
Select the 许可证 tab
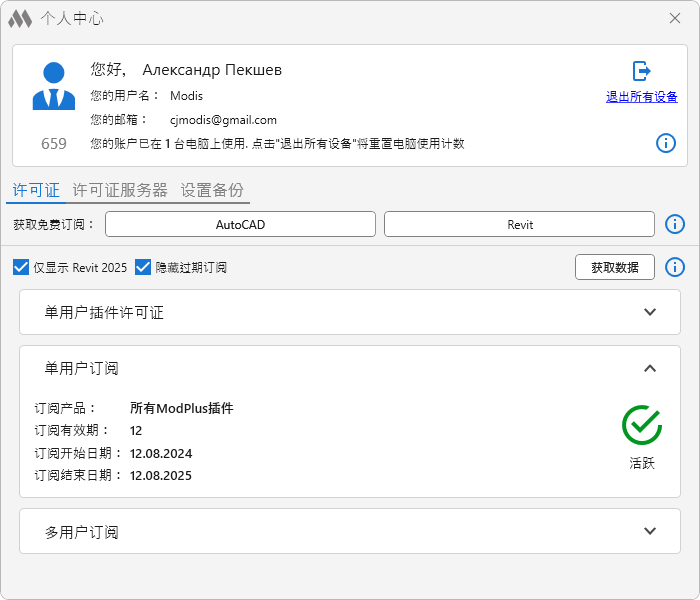click(36, 190)
